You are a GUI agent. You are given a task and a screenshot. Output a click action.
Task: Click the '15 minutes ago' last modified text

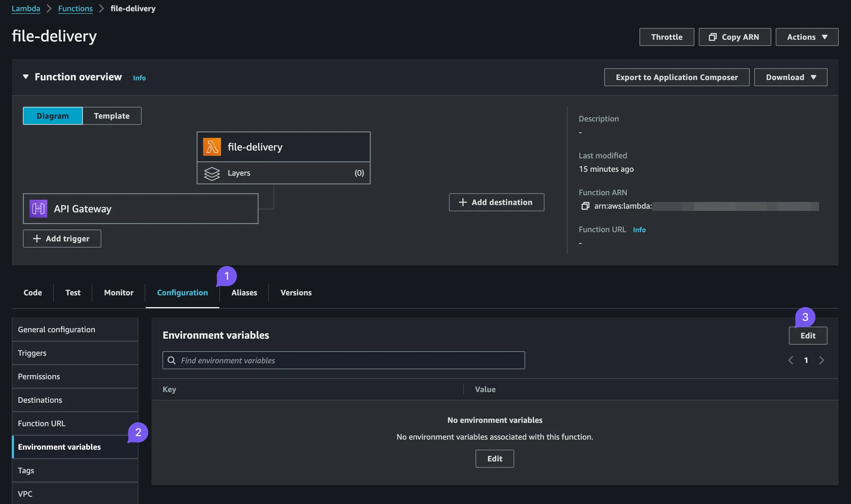click(x=606, y=169)
